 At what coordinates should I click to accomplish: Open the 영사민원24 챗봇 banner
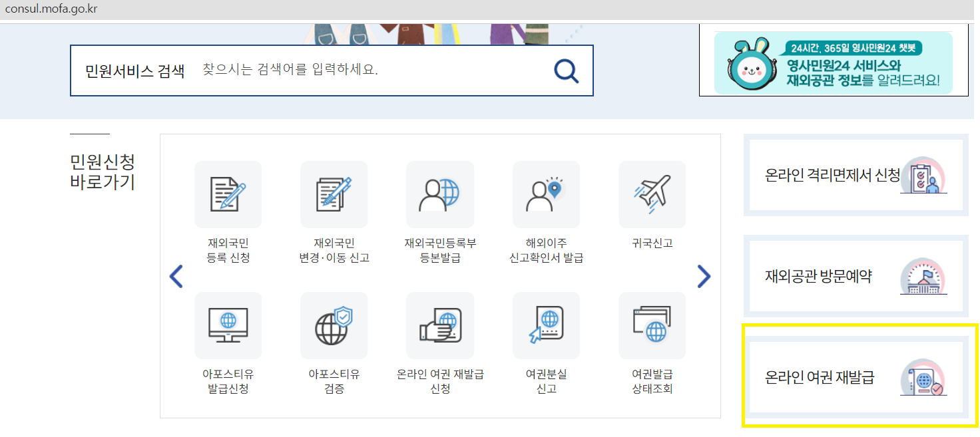tap(834, 63)
